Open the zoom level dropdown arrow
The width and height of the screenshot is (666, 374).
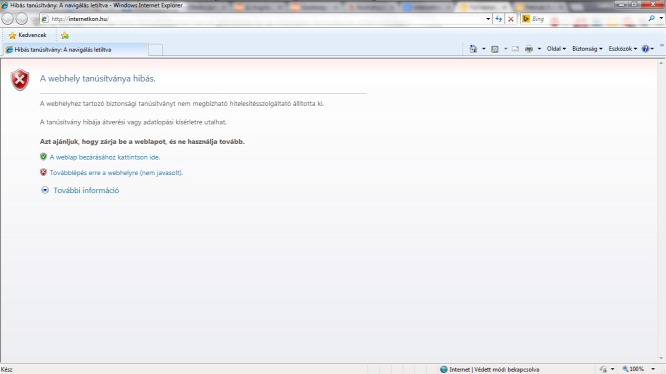pyautogui.click(x=653, y=369)
